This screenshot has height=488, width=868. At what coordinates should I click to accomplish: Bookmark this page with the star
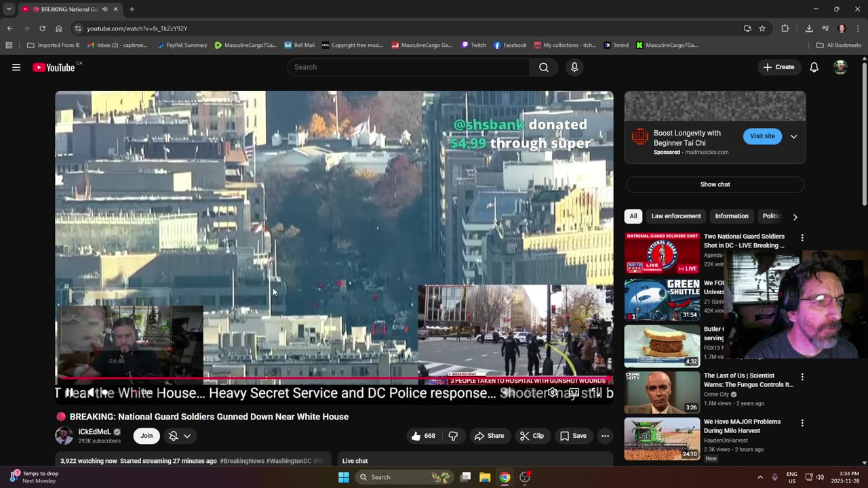pyautogui.click(x=762, y=28)
